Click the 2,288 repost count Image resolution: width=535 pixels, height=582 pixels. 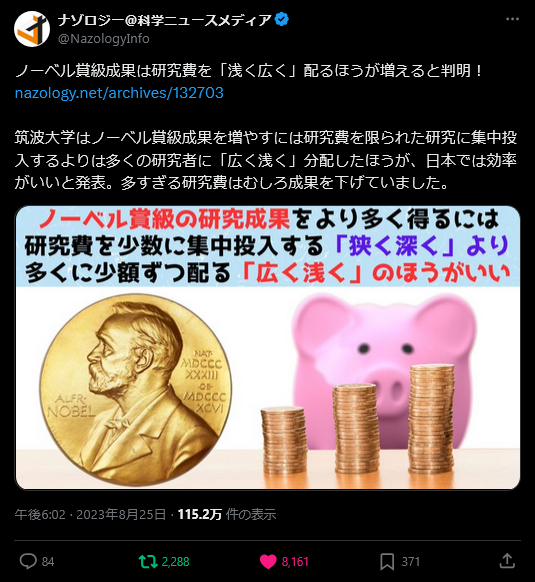[176, 562]
